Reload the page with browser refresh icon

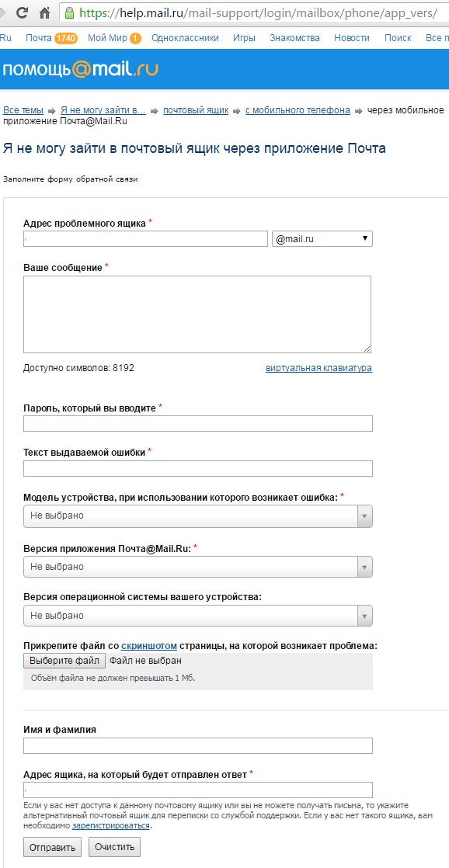(22, 12)
